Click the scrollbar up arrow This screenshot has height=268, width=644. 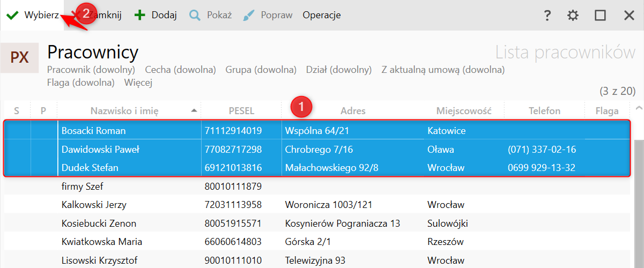[638, 109]
